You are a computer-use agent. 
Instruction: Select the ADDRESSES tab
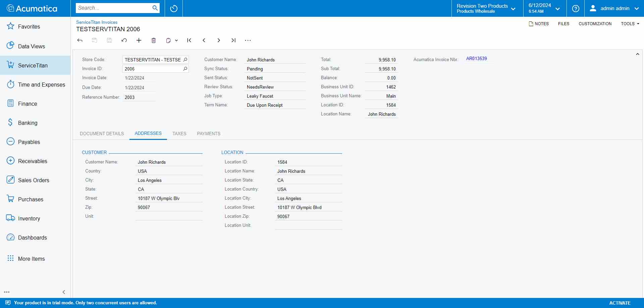pos(148,133)
